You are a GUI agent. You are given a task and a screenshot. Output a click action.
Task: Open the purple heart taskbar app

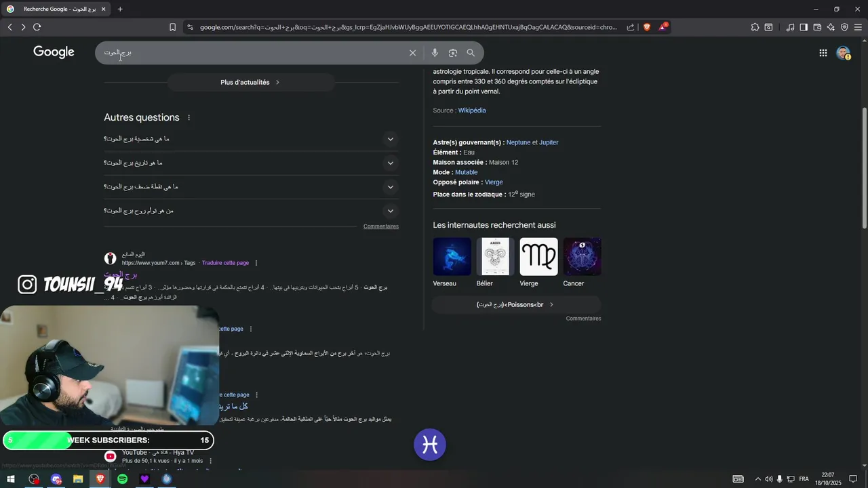[144, 479]
